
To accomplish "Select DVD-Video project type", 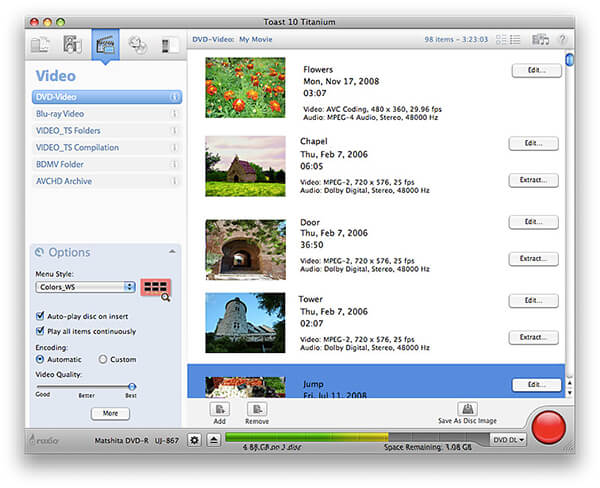I will coord(107,97).
